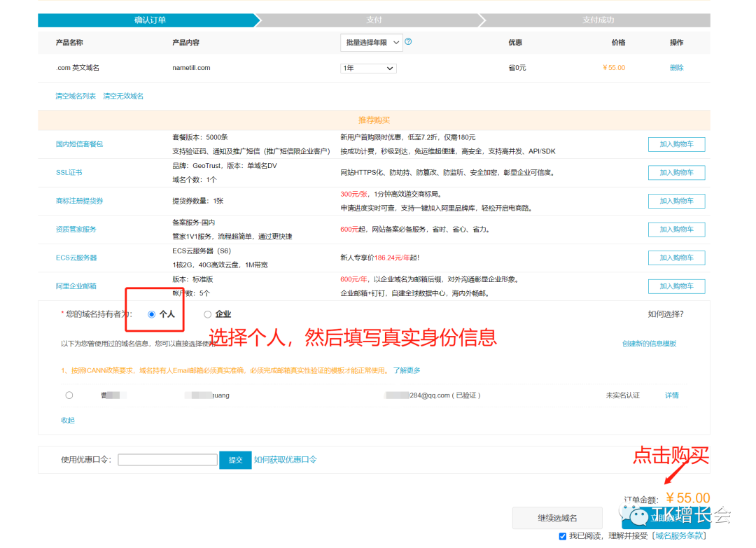Collapse the template list via 收起
Image resolution: width=756 pixels, height=548 pixels.
[67, 420]
